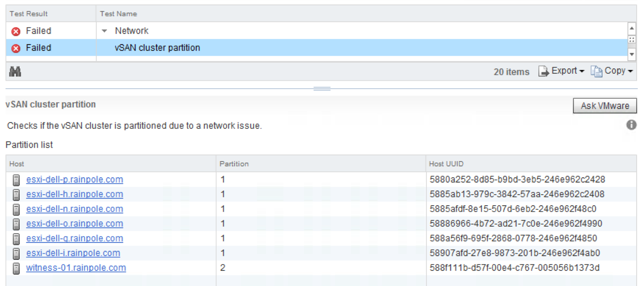Open host link esxi-dell-q.rainpole.com

pyautogui.click(x=75, y=238)
